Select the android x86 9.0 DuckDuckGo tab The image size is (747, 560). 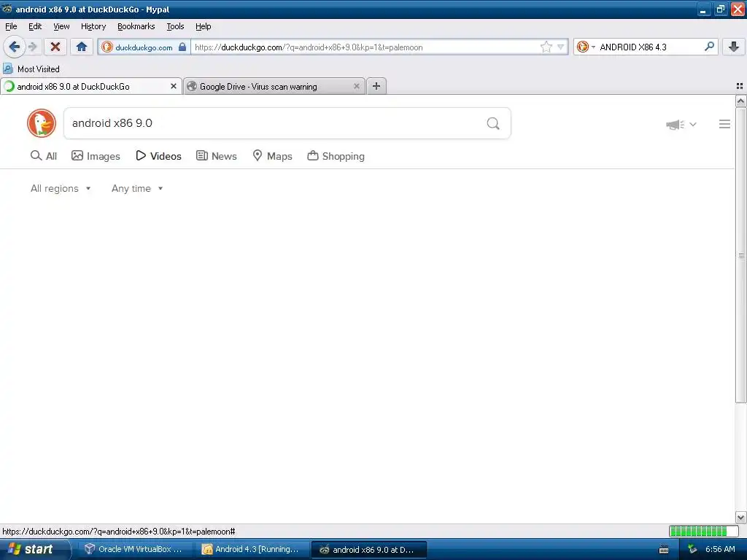coord(90,86)
